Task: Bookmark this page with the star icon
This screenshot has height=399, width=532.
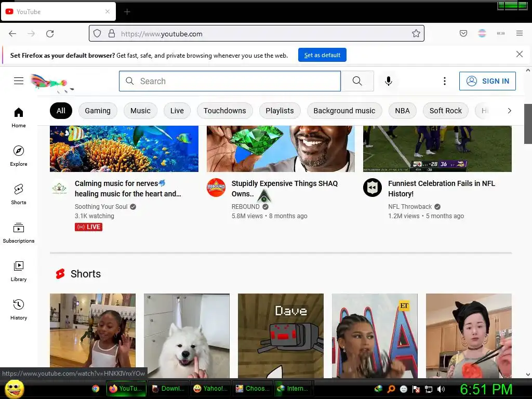Action: pyautogui.click(x=416, y=34)
